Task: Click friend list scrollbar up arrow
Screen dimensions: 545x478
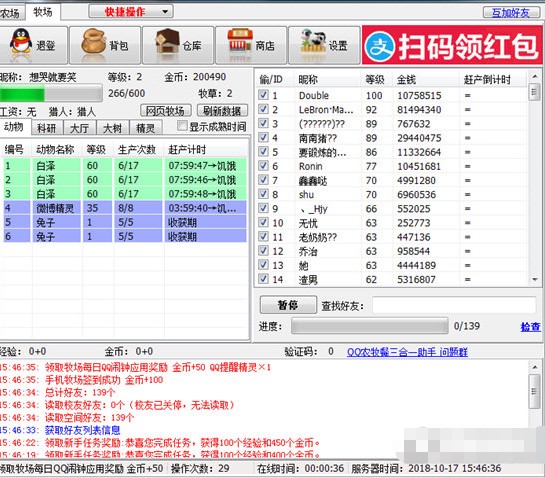Action: click(x=534, y=76)
